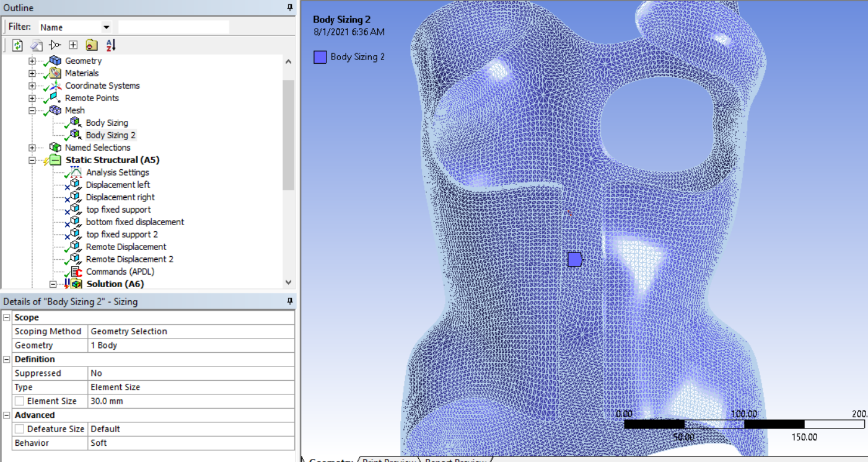Expand the Coordinate Systems tree node
This screenshot has width=868, height=462.
pos(32,86)
